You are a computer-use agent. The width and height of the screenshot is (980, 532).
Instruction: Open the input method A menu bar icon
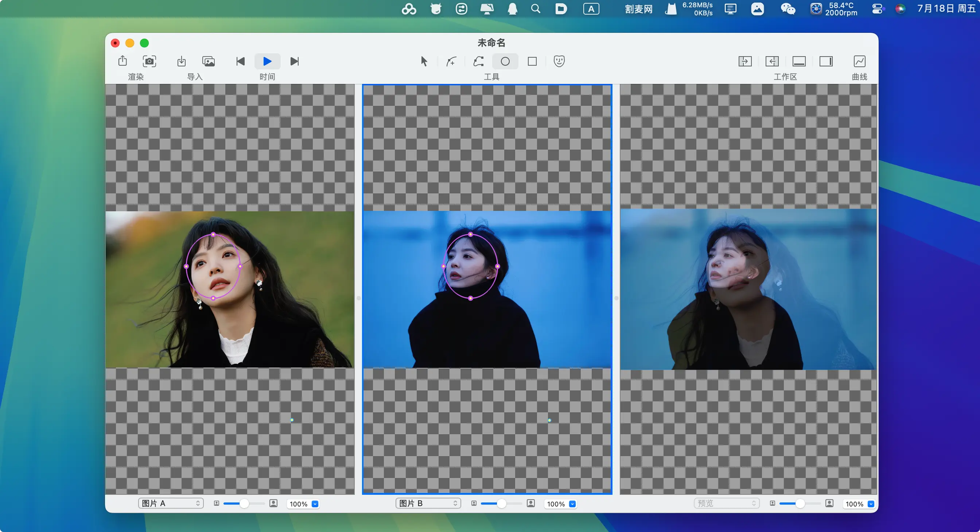pyautogui.click(x=591, y=9)
